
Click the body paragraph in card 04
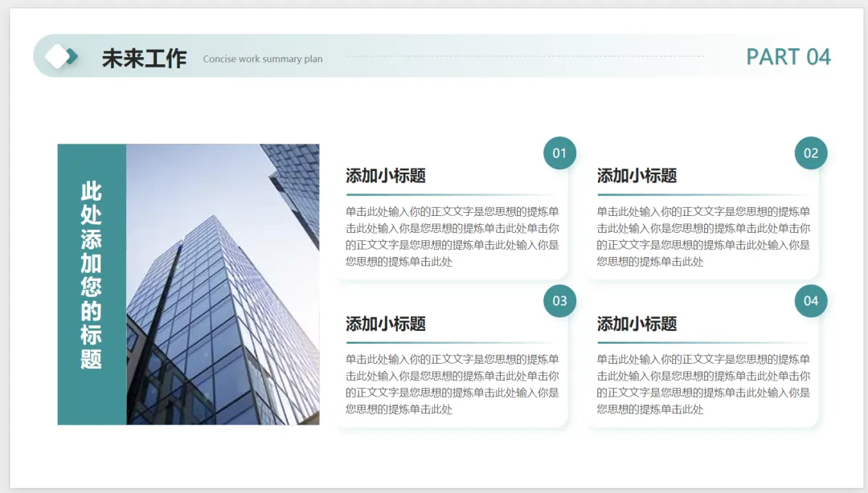click(703, 384)
